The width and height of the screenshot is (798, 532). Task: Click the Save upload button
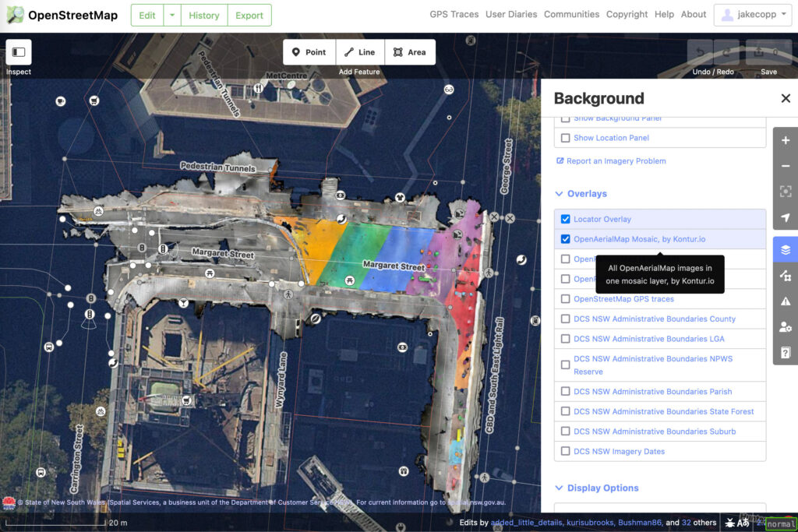tap(768, 52)
